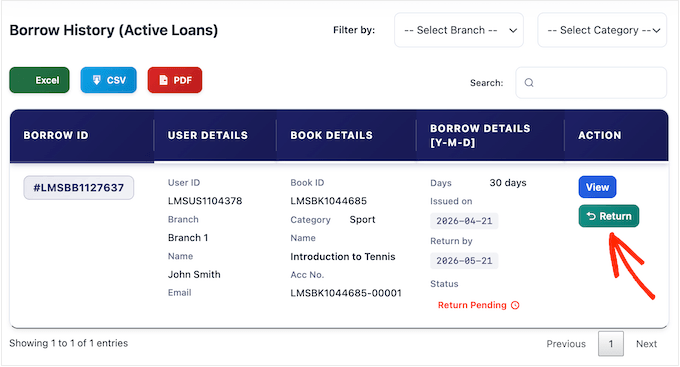Click book ID LMSBK1044685
The height and width of the screenshot is (367, 680).
click(329, 201)
